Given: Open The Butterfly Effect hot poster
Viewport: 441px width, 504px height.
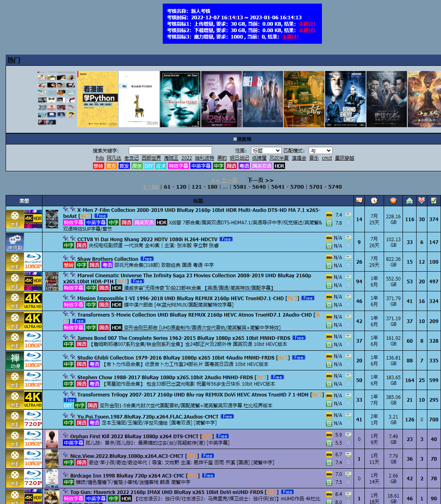Looking at the screenshot, I should (x=180, y=99).
